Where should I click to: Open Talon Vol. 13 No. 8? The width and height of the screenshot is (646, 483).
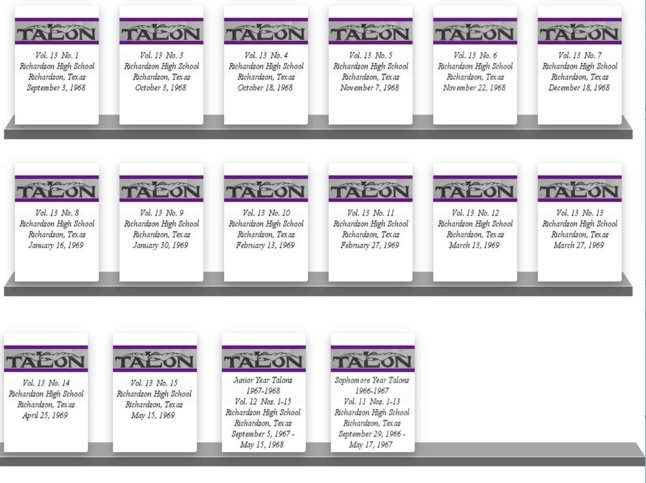57,229
